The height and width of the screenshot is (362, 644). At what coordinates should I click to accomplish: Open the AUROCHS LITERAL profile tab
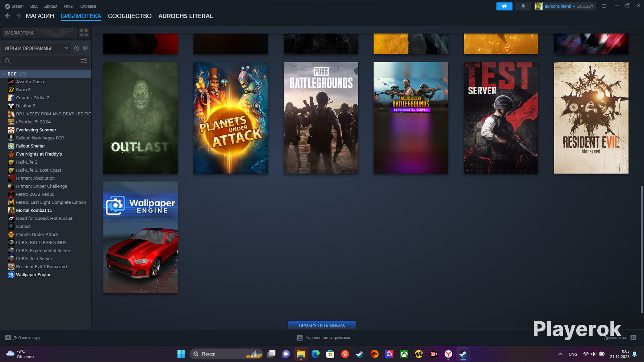coord(185,16)
